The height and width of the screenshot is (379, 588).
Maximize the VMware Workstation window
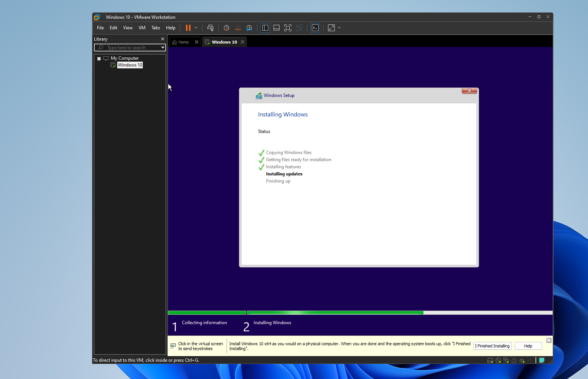click(x=539, y=17)
